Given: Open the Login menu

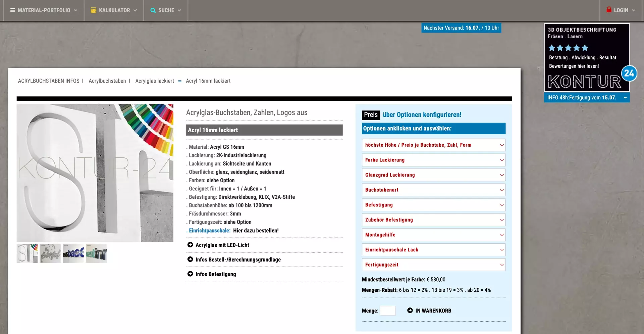Looking at the screenshot, I should 621,10.
